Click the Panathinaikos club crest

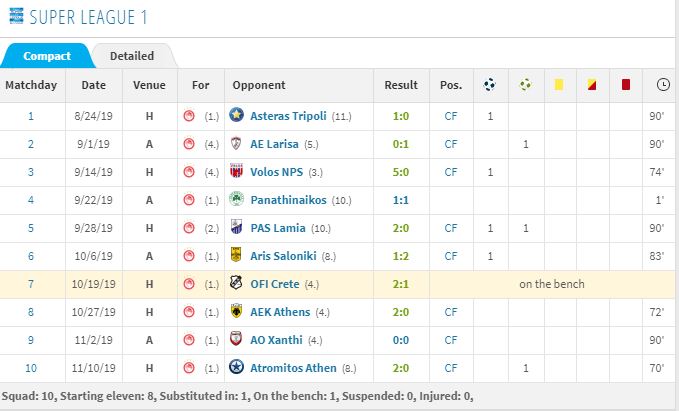(236, 199)
